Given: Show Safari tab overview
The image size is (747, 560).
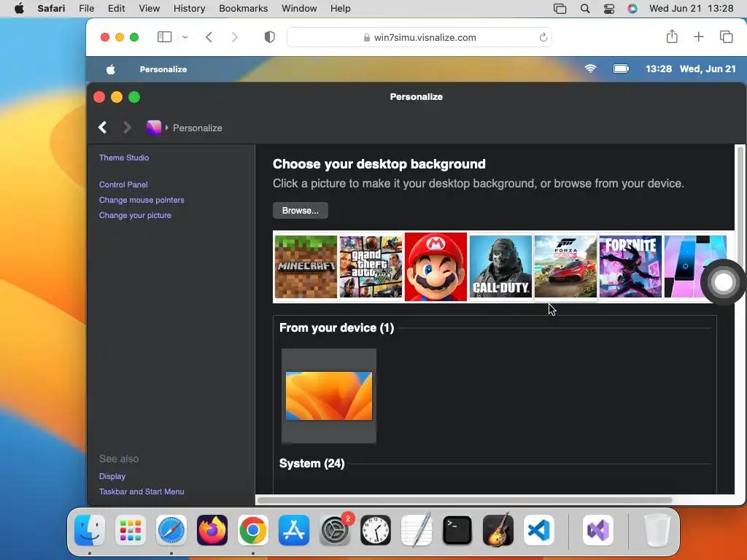Looking at the screenshot, I should coord(726,36).
